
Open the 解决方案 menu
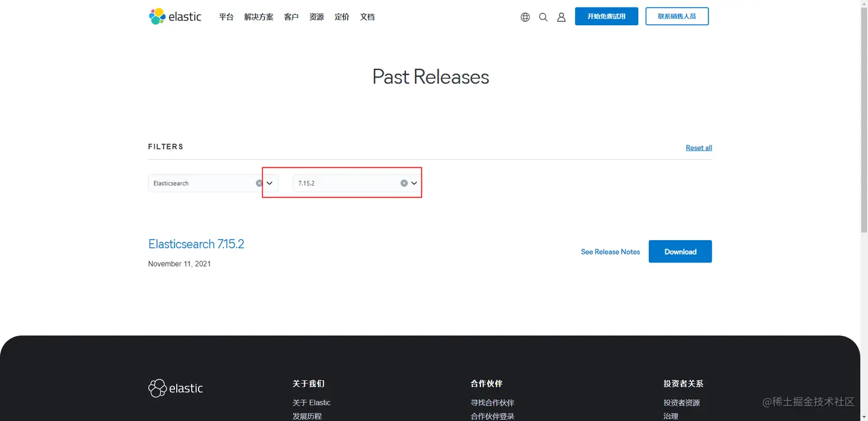pyautogui.click(x=259, y=17)
